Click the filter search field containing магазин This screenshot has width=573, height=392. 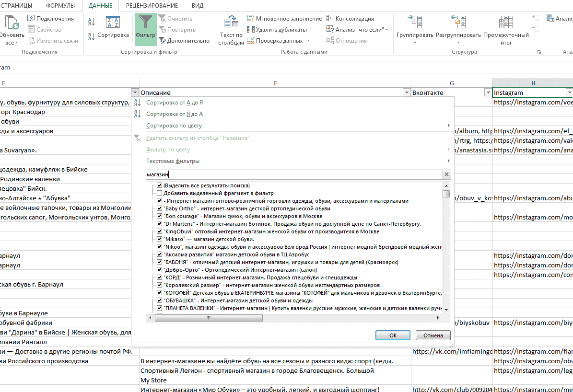[294, 174]
